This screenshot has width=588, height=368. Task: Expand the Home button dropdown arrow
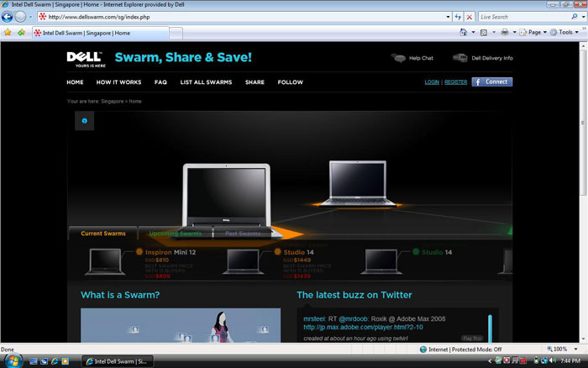click(473, 32)
